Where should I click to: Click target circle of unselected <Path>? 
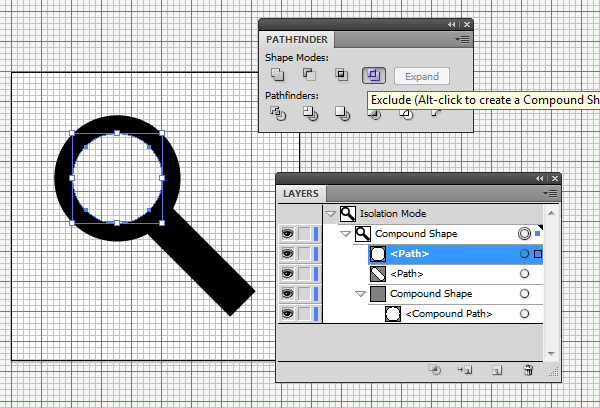click(x=524, y=274)
